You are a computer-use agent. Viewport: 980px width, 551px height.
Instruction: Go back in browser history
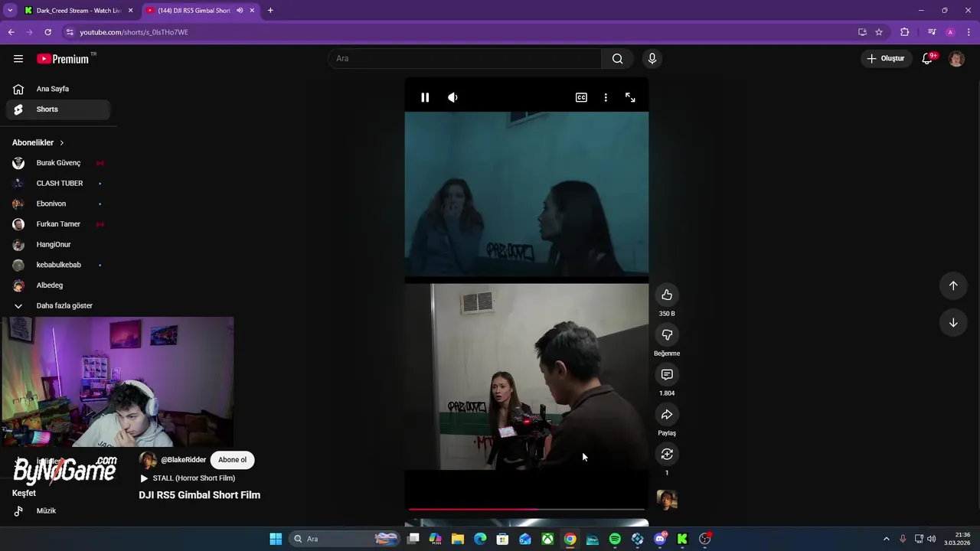pos(11,32)
